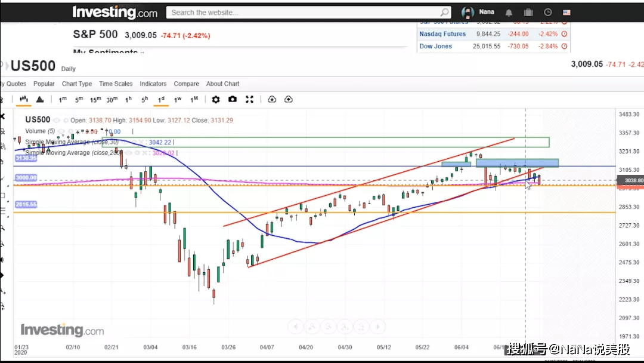This screenshot has width=644, height=363.
Task: Select the area chart style icon
Action: tap(40, 99)
